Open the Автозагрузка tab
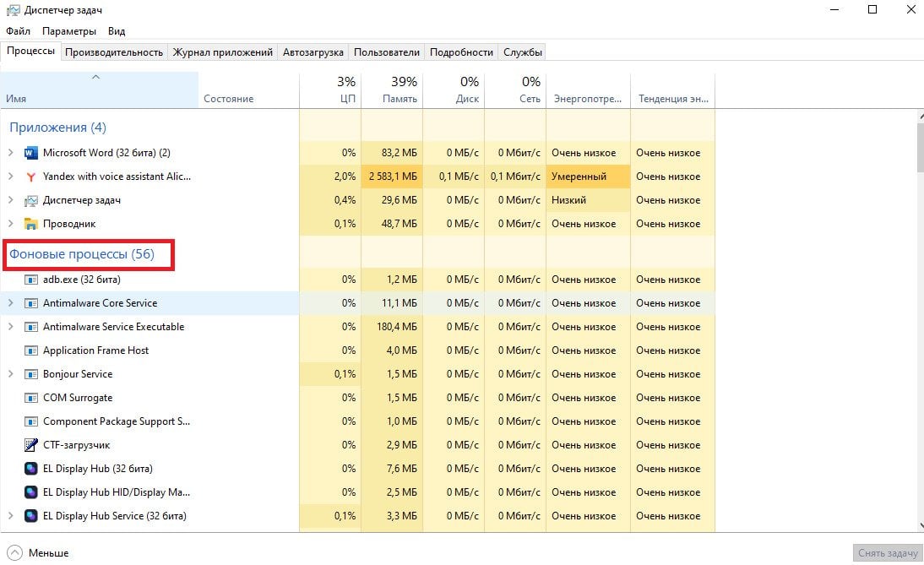The width and height of the screenshot is (924, 565). (x=313, y=52)
